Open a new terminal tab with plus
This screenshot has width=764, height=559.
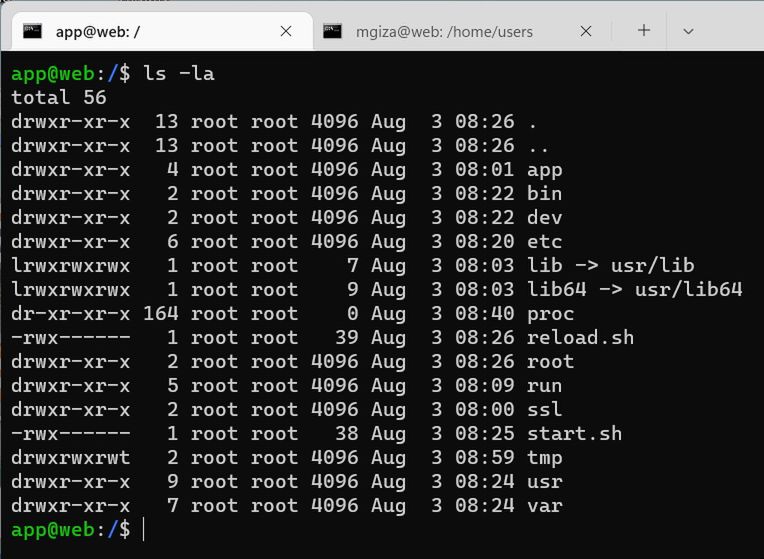(644, 30)
